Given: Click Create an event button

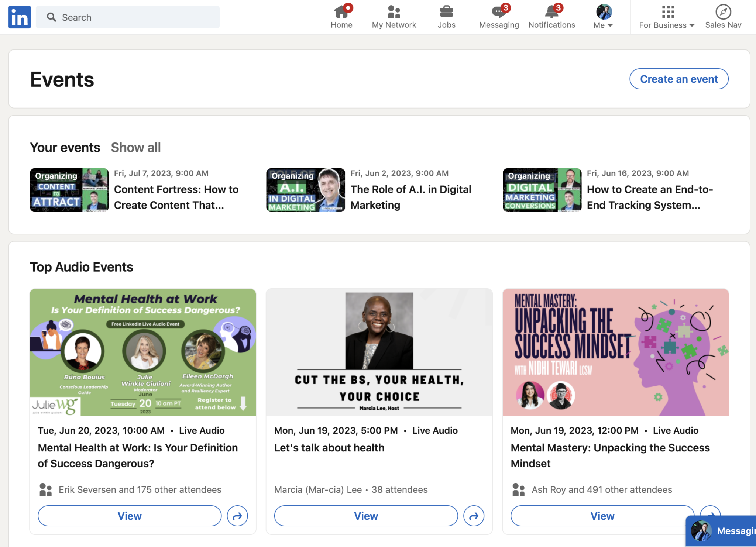Looking at the screenshot, I should [x=679, y=79].
